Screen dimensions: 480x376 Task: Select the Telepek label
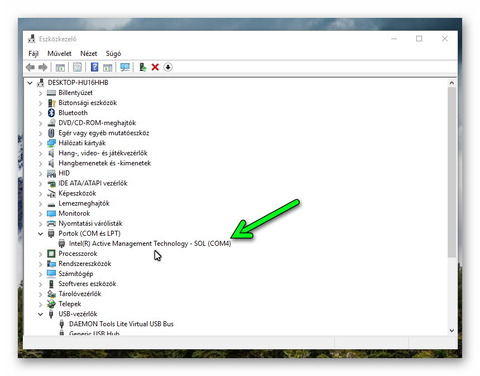70,304
